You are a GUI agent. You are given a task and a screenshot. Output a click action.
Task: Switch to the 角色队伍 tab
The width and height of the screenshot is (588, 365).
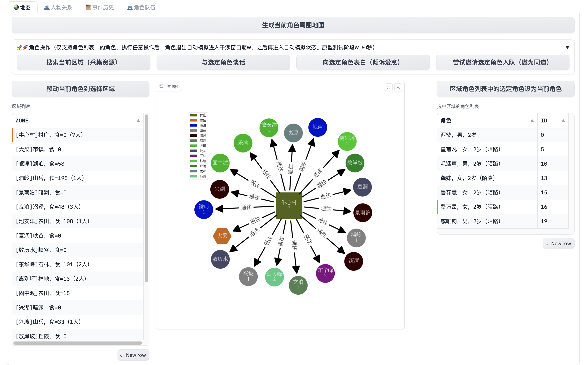coord(141,7)
